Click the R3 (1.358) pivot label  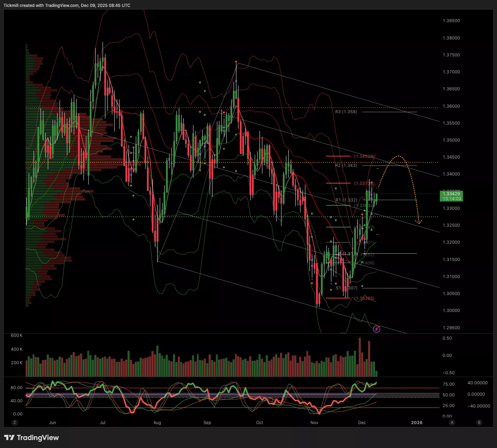click(x=346, y=112)
